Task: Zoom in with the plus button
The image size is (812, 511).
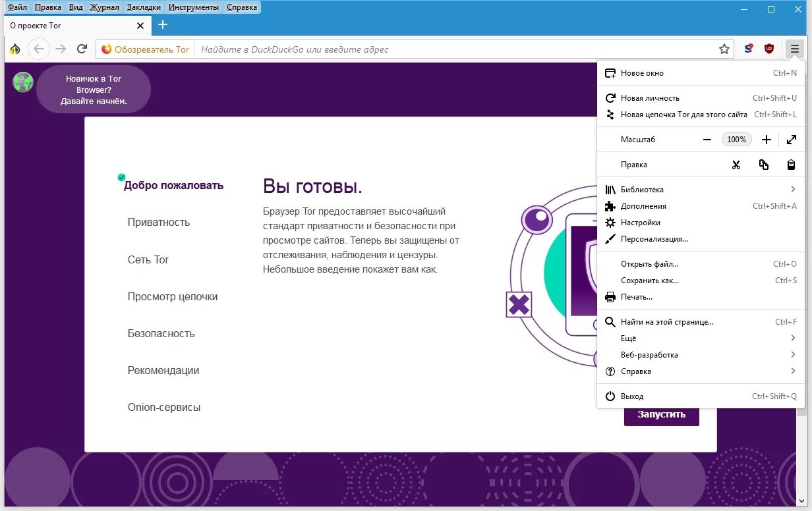Action: click(766, 140)
